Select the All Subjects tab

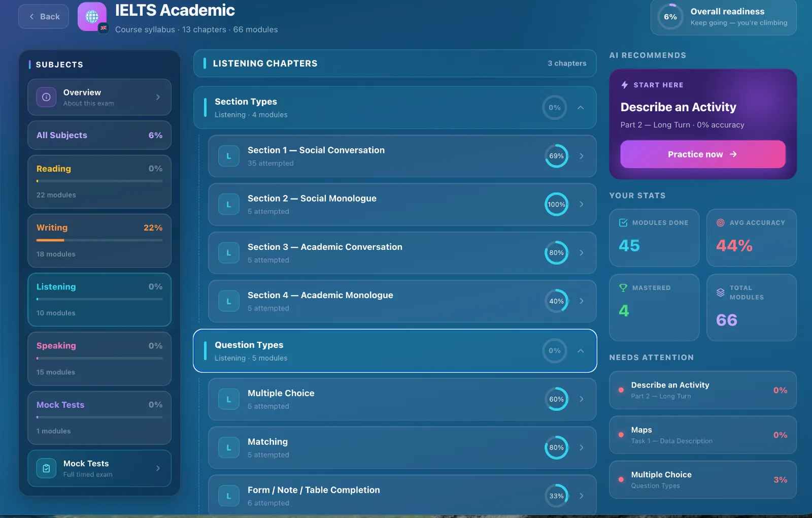(x=99, y=135)
